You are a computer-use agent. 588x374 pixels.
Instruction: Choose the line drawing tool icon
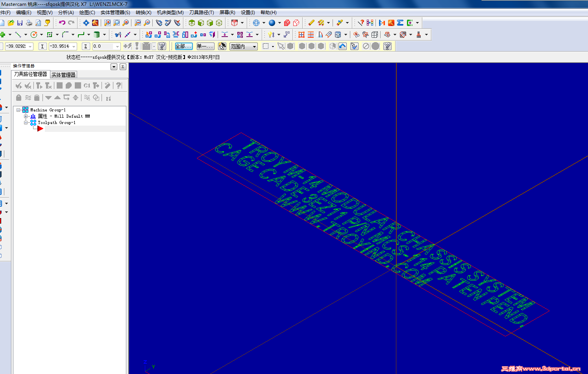(x=18, y=35)
